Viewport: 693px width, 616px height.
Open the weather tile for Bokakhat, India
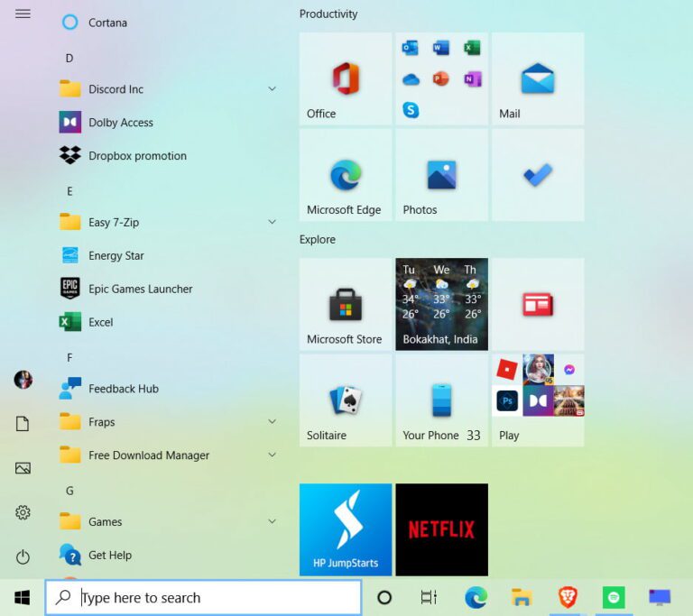tap(441, 305)
